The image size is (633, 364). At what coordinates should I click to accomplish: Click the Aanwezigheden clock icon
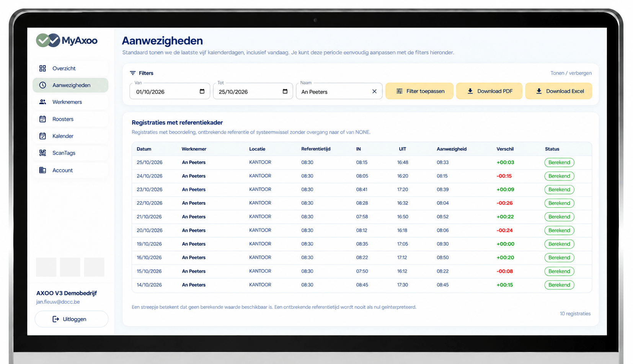coord(42,85)
